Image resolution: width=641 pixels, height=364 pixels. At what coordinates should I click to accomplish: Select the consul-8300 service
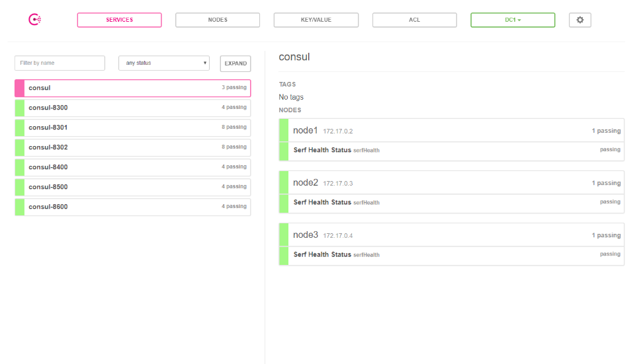[x=133, y=108]
